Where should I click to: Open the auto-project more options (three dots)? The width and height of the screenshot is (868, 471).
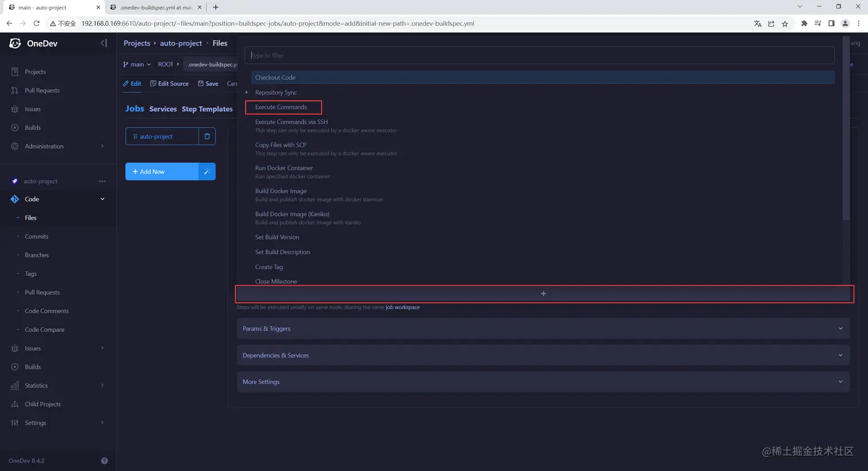[102, 181]
